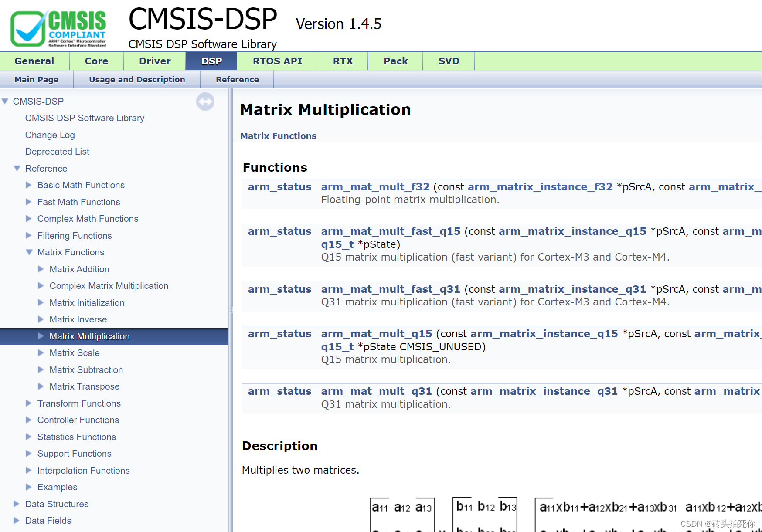Expand Transform Functions arrow
The height and width of the screenshot is (532, 762).
(29, 403)
